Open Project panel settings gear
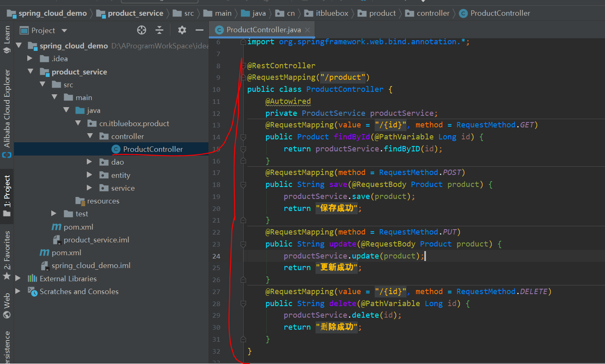Viewport: 605px width, 364px height. (182, 30)
